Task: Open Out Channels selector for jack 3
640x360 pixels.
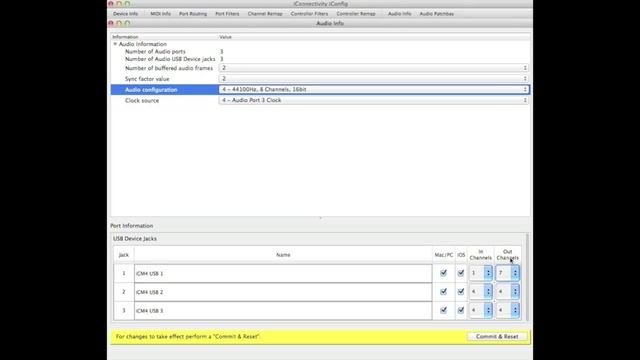Action: point(508,310)
